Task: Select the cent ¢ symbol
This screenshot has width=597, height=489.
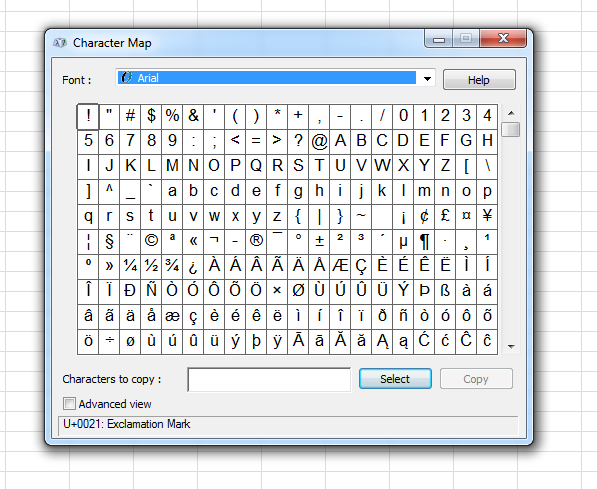Action: point(424,216)
